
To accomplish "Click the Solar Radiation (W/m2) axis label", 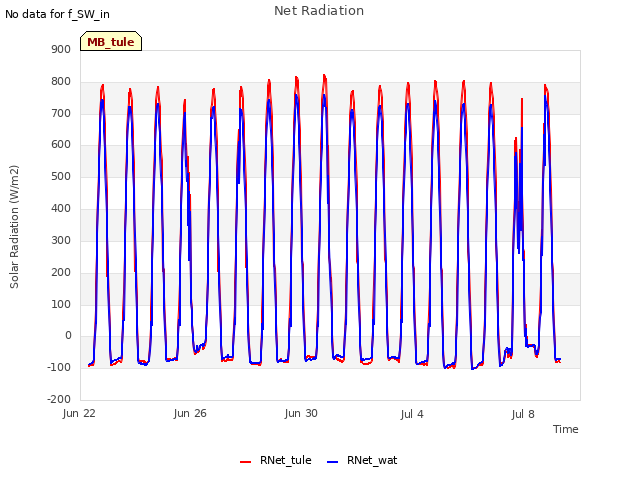I will [x=14, y=227].
